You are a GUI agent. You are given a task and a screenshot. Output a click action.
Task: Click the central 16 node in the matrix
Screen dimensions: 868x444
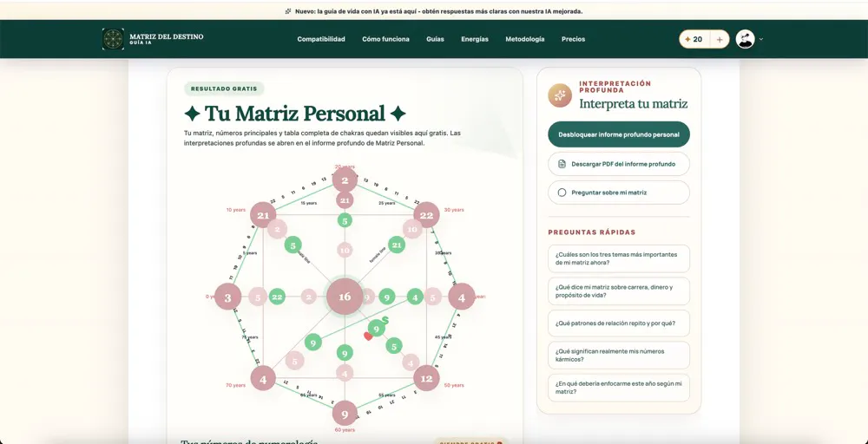(345, 297)
